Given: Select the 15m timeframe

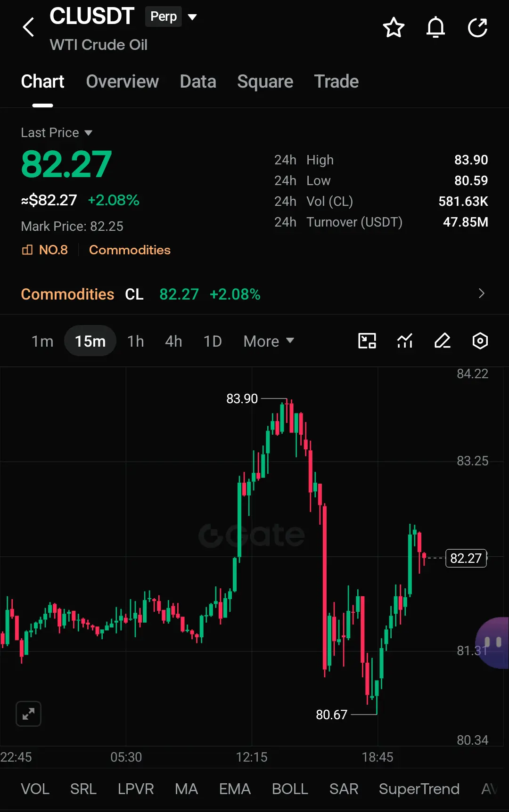Looking at the screenshot, I should (90, 341).
